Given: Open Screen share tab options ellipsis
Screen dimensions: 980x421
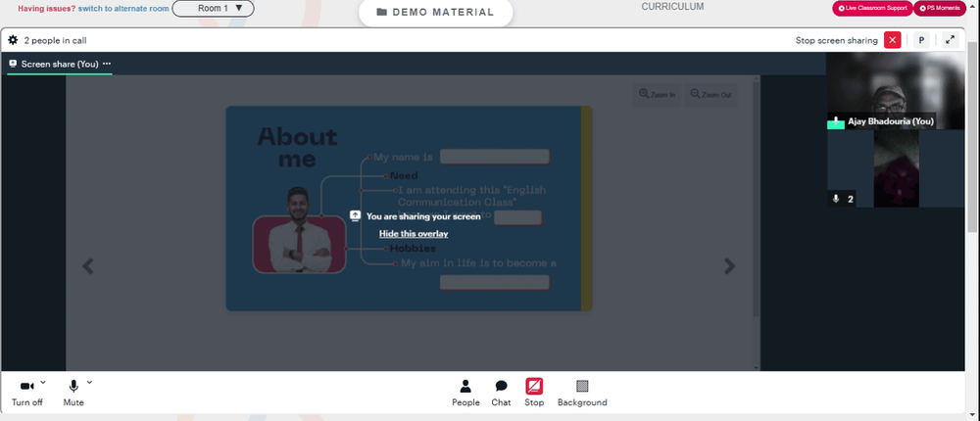Looking at the screenshot, I should [107, 64].
